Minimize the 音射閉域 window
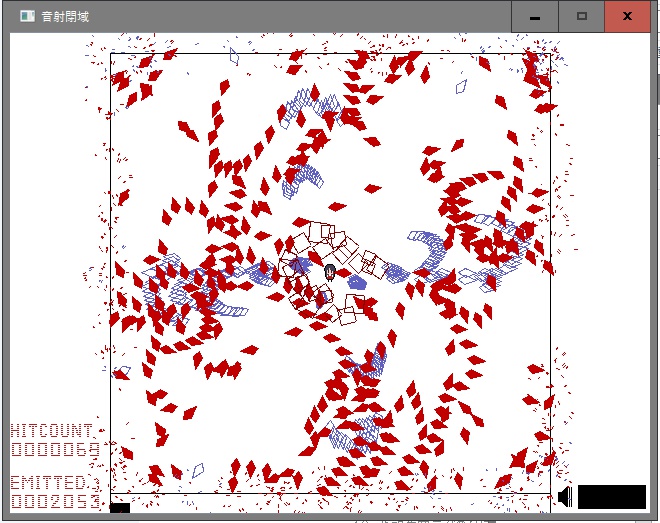Screen dimensions: 660x523 [x=535, y=17]
